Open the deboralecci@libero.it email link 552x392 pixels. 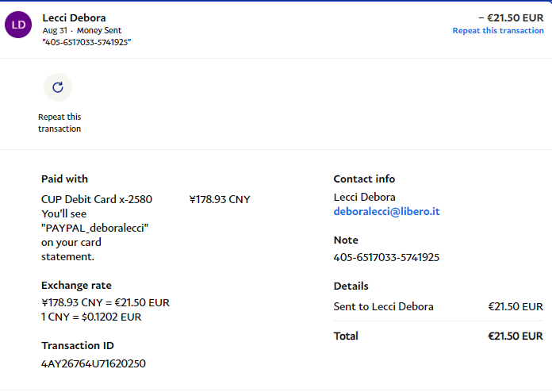coord(386,212)
